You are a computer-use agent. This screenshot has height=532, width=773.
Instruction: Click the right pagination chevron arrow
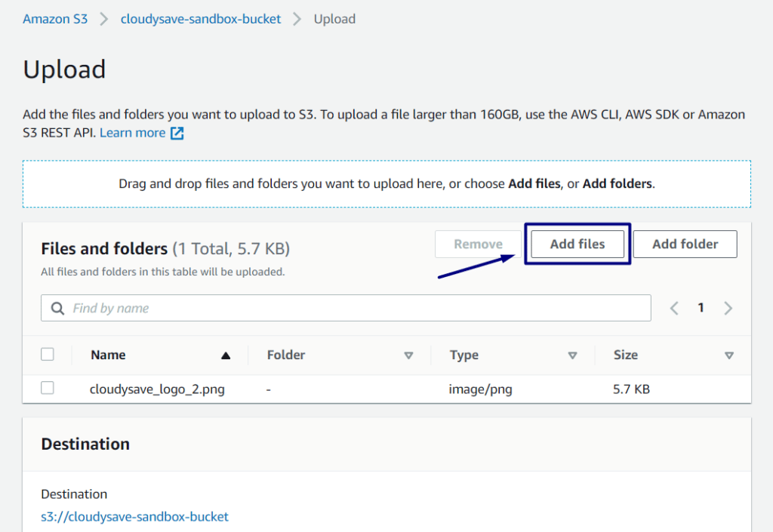728,307
